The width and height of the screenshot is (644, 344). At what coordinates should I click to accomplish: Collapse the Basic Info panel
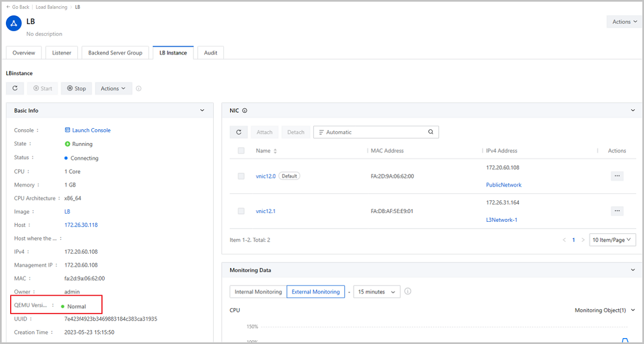click(202, 111)
